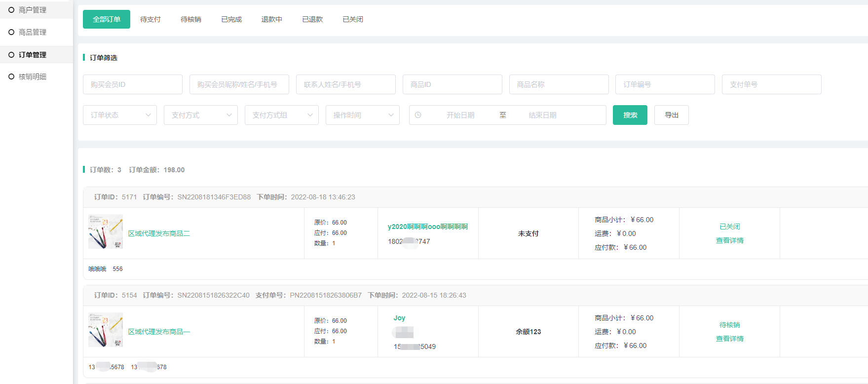Show the 已完成 orders tab
868x384 pixels.
coord(231,19)
